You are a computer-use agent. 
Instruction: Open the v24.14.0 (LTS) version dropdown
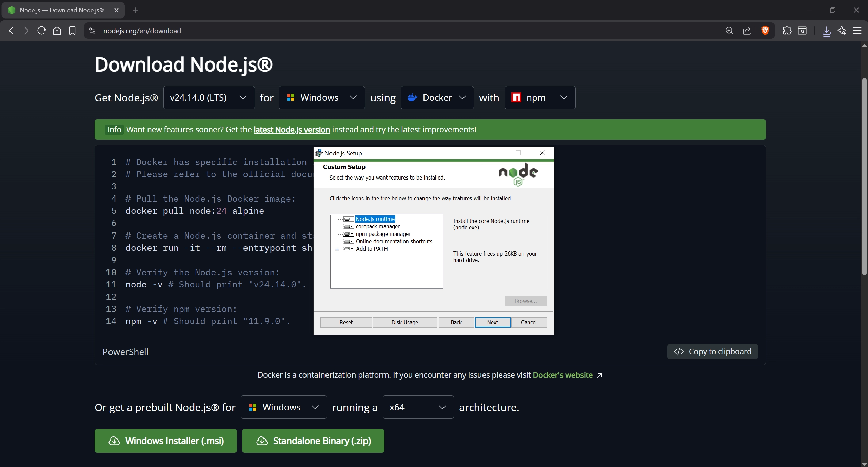pos(209,97)
